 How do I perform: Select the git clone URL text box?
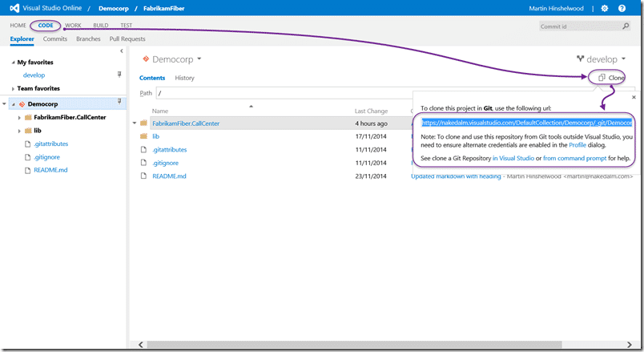(526, 123)
